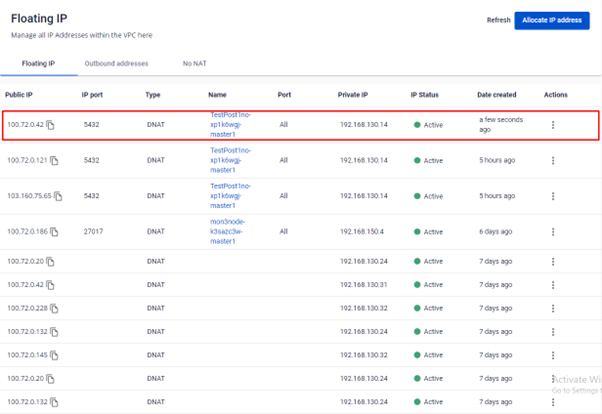
Task: Open three-dot menu for 100.72.0.145 row
Action: coord(553,354)
